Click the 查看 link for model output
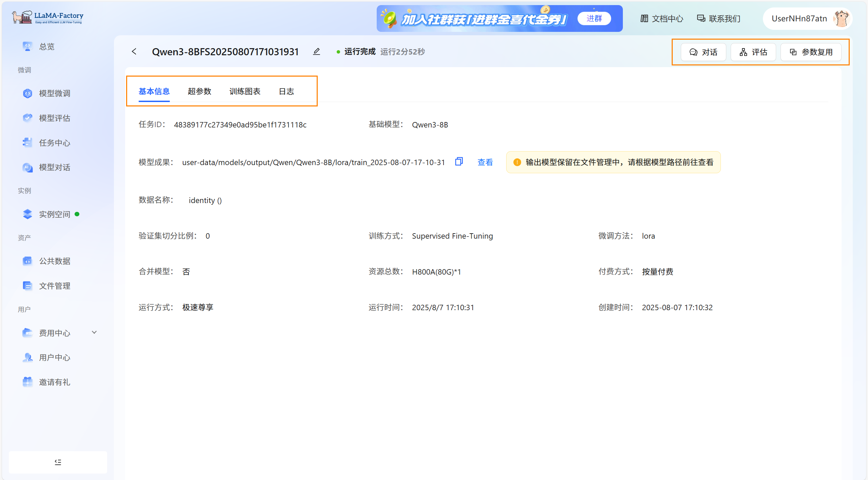This screenshot has width=868, height=480. point(485,162)
